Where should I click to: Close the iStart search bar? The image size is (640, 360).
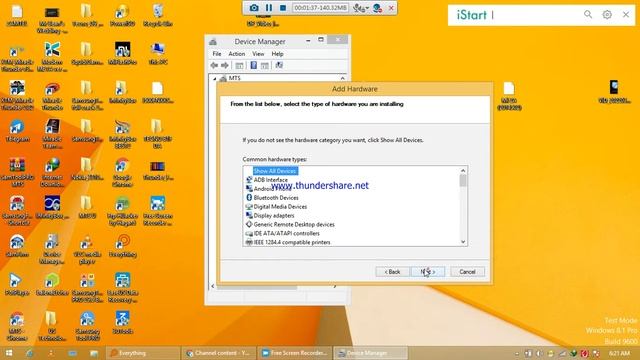(626, 15)
